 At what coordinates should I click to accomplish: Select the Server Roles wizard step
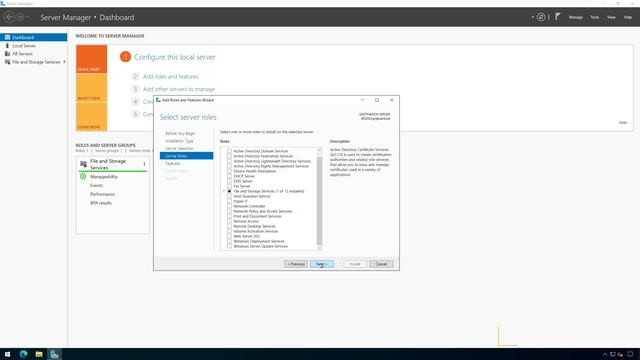pyautogui.click(x=187, y=156)
